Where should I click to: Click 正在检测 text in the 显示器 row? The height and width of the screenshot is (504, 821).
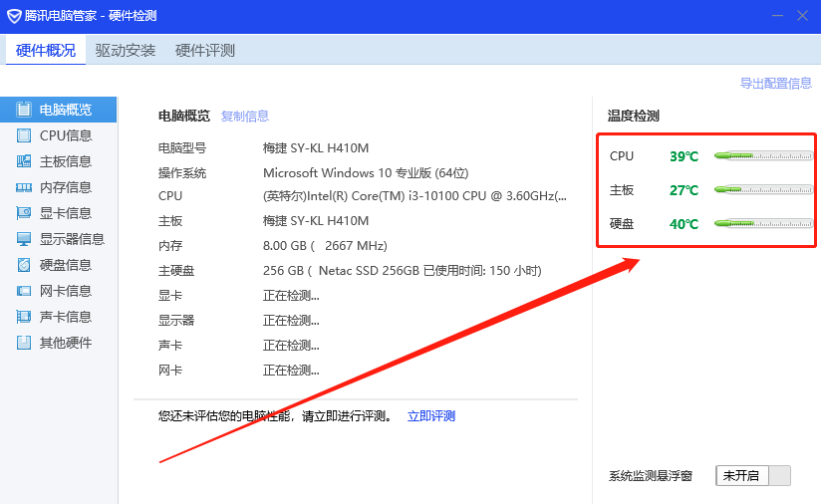291,321
